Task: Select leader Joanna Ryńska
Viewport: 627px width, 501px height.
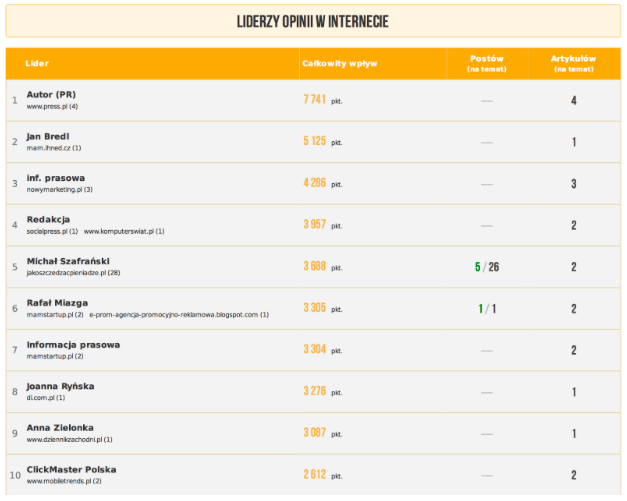Action: pyautogui.click(x=61, y=385)
